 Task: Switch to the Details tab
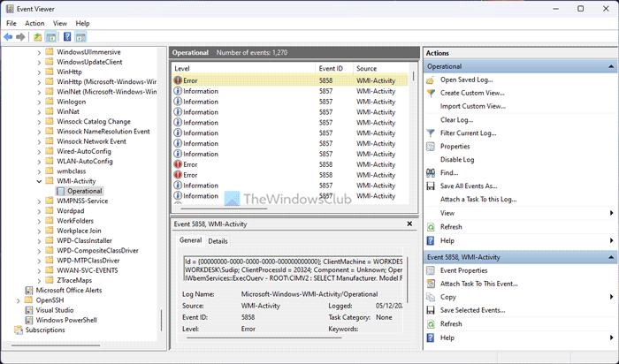point(218,241)
